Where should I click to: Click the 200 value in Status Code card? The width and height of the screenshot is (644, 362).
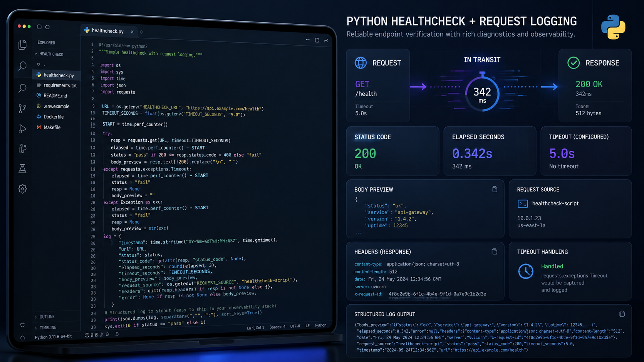click(x=365, y=153)
